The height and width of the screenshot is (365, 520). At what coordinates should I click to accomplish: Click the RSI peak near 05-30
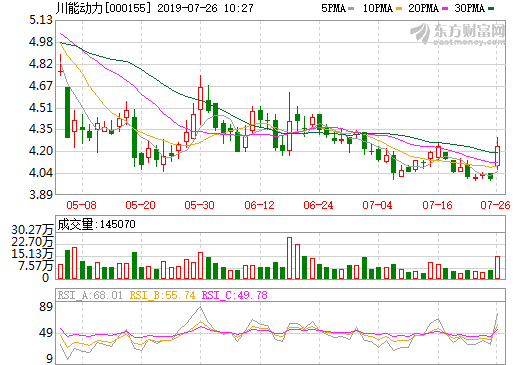[x=200, y=307]
